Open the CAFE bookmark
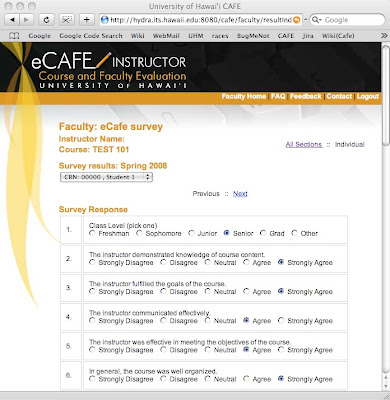390x400 pixels. click(286, 36)
